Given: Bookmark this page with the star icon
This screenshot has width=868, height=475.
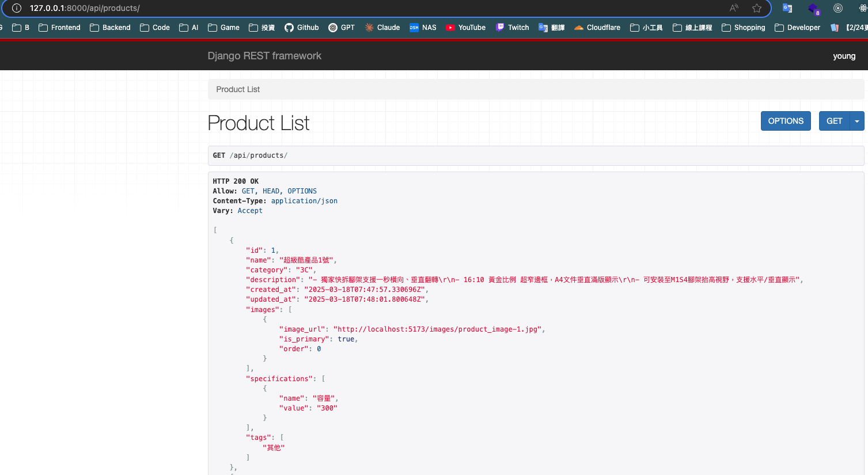Looking at the screenshot, I should click(756, 8).
